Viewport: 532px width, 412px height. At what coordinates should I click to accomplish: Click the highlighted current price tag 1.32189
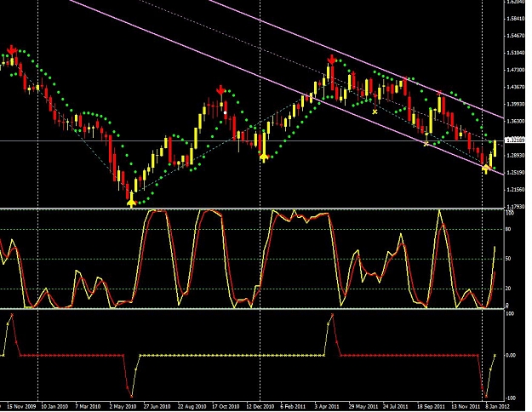515,140
